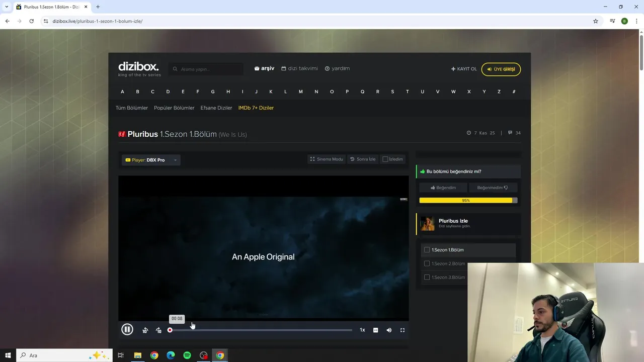644x362 pixels.
Task: Open Efsane Diziler tab
Action: (x=216, y=108)
